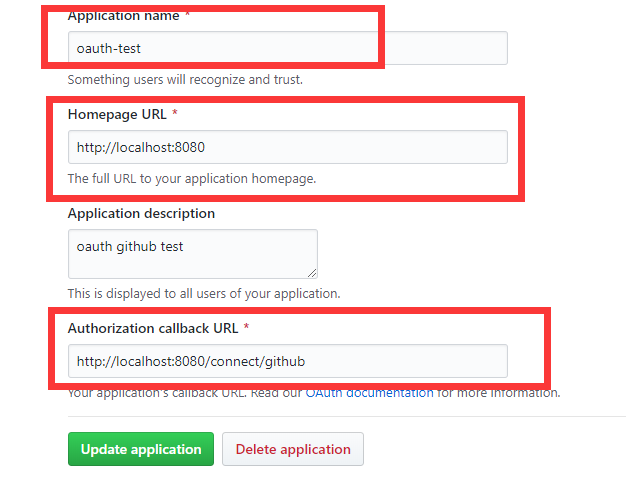Click the Application description text area
Viewport: 626px width, 486px height.
tap(193, 254)
